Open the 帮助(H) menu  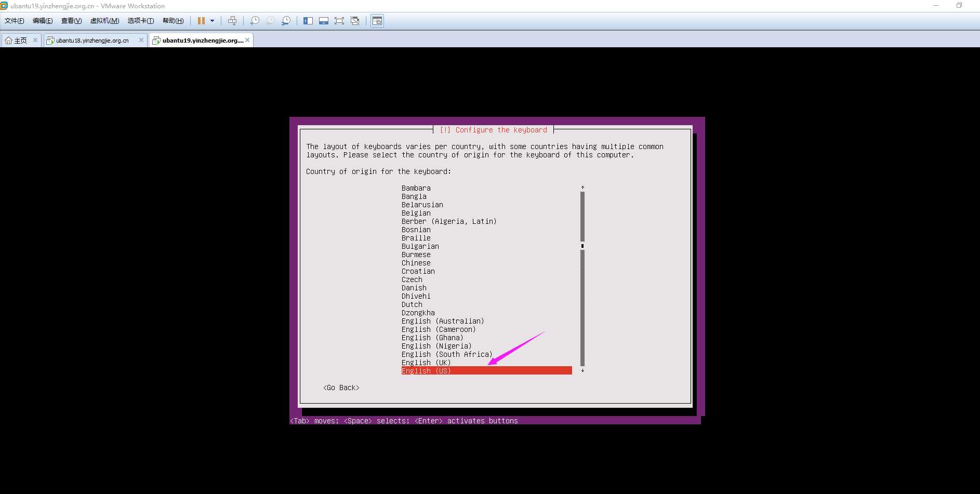click(x=173, y=21)
